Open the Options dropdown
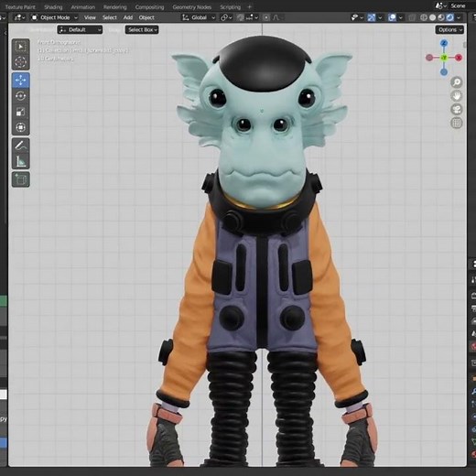Image resolution: width=476 pixels, height=476 pixels. click(449, 29)
